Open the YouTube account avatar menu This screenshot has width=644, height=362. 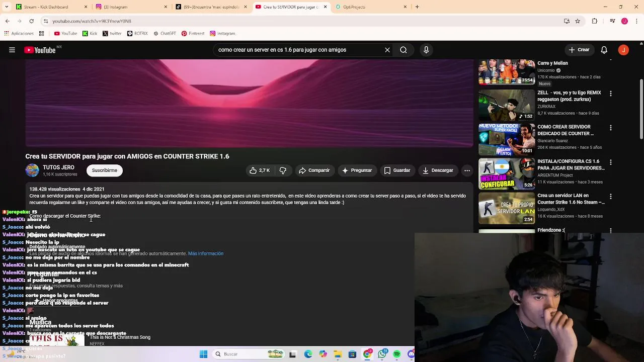click(623, 50)
